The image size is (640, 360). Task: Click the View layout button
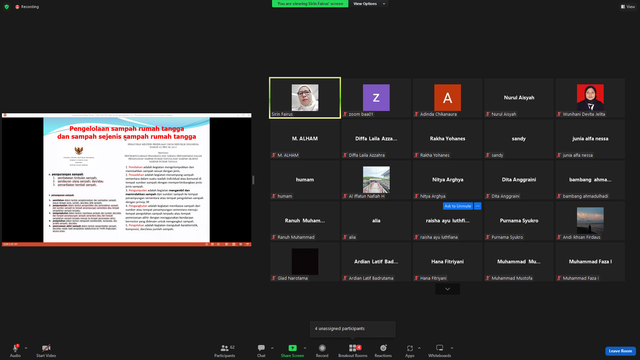(628, 7)
